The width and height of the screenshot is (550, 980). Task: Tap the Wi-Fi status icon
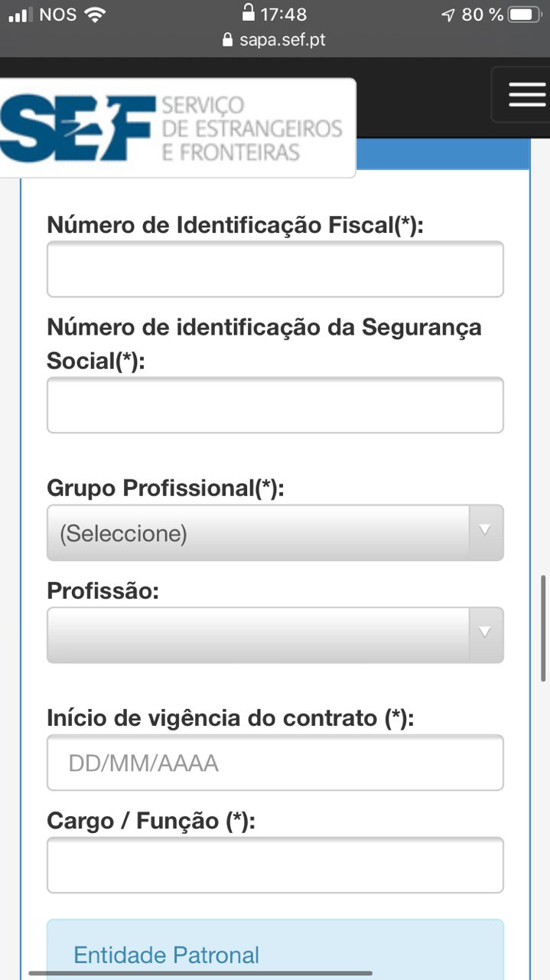coord(96,14)
